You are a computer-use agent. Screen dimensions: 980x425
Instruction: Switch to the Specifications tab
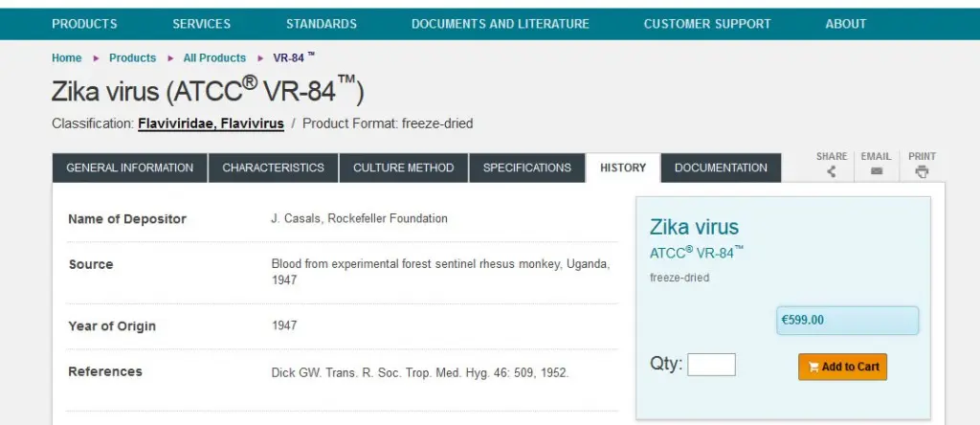point(527,168)
